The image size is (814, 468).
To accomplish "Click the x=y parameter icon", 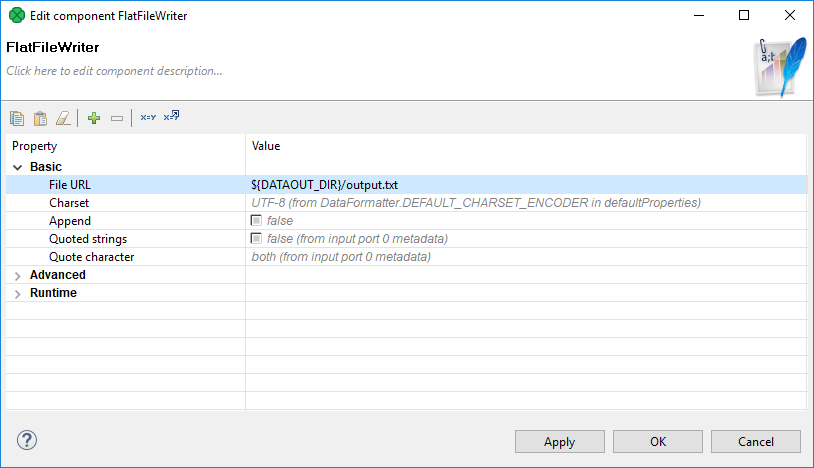I will click(x=148, y=118).
